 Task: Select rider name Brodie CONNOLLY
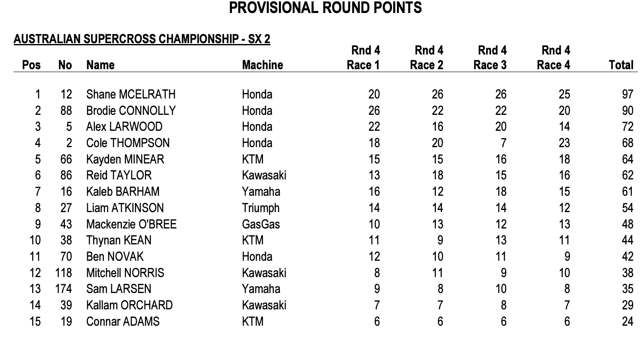pos(131,111)
